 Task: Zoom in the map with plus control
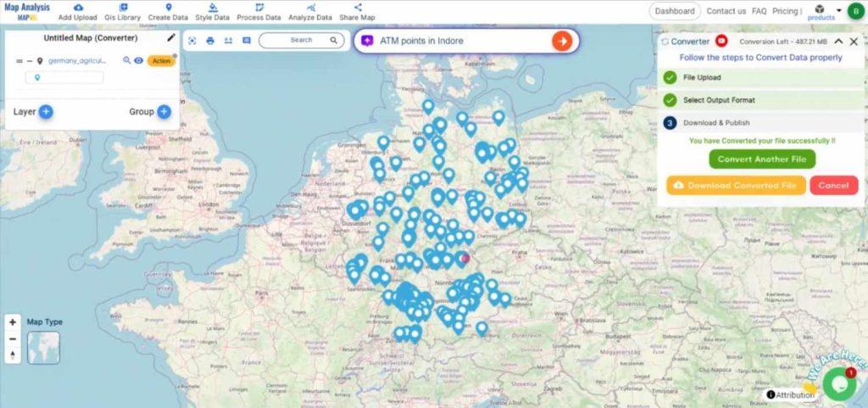pos(13,322)
